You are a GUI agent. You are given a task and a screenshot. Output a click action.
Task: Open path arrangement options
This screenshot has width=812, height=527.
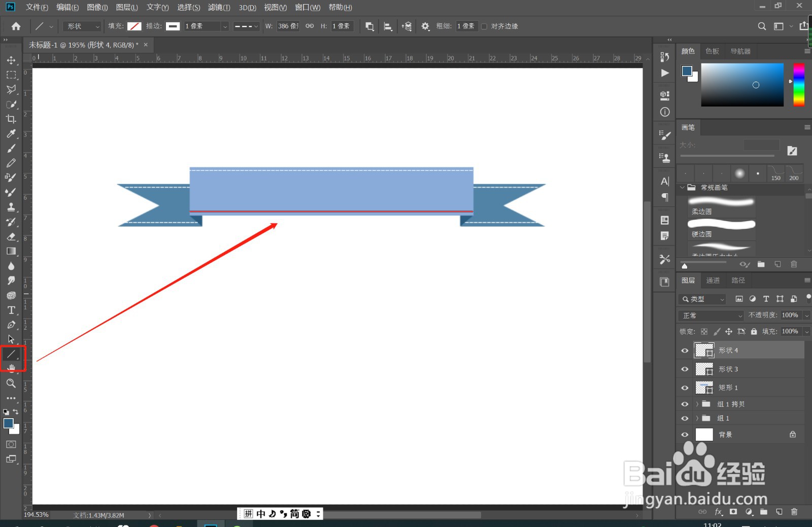coord(407,26)
